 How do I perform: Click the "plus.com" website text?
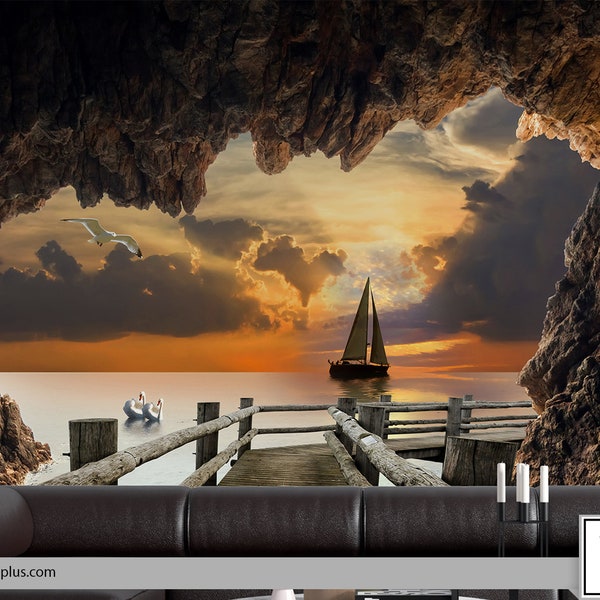pos(28,572)
